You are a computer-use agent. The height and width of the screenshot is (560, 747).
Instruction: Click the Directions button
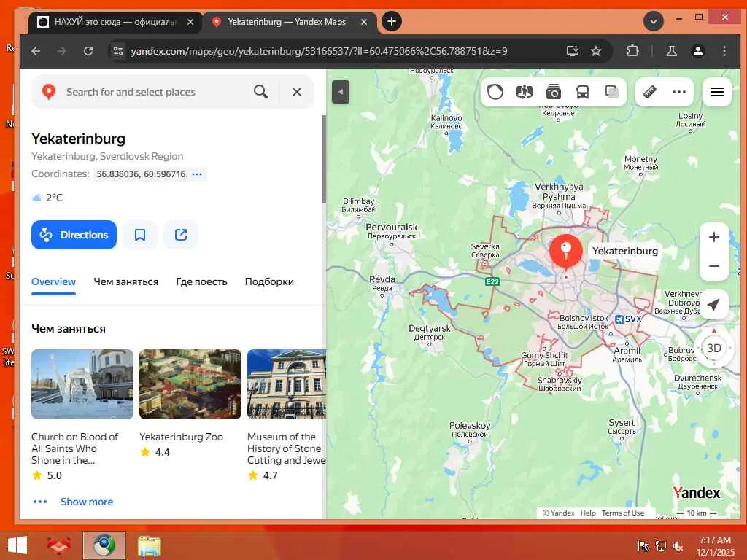(74, 235)
